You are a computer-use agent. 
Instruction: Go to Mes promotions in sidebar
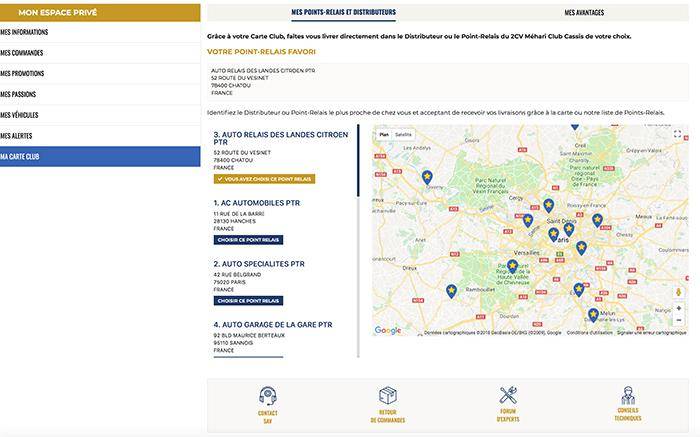click(100, 74)
